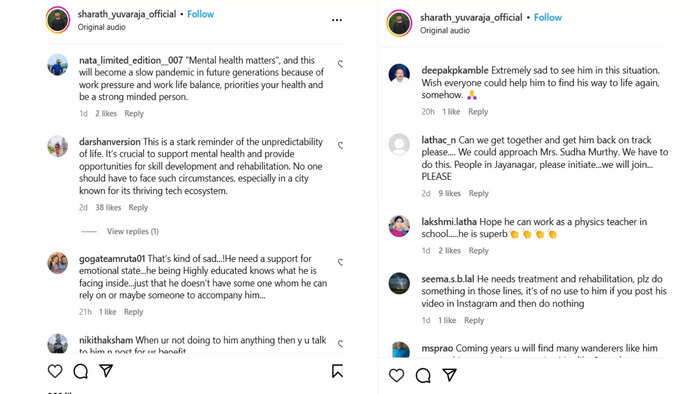This screenshot has height=394, width=700.
Task: Open comments via left speech bubble icon
Action: (x=80, y=371)
